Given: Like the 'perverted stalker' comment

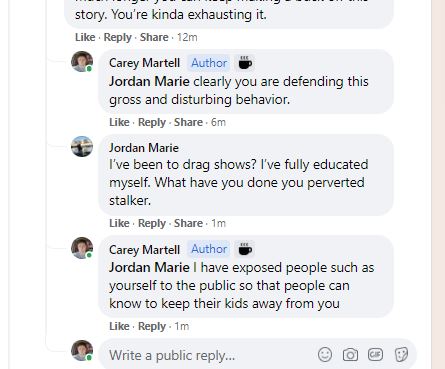Looking at the screenshot, I should pos(119,223).
